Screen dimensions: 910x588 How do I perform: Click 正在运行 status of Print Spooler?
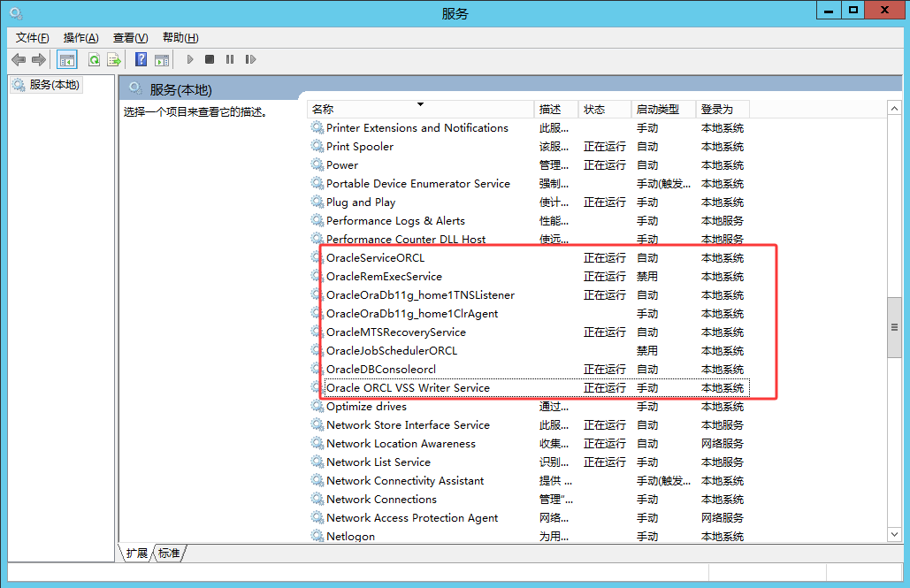(605, 146)
